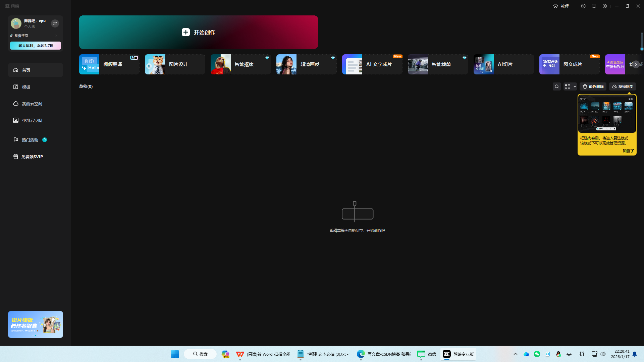This screenshot has height=362, width=644.
Task: Click the drafts search icon
Action: point(557,86)
